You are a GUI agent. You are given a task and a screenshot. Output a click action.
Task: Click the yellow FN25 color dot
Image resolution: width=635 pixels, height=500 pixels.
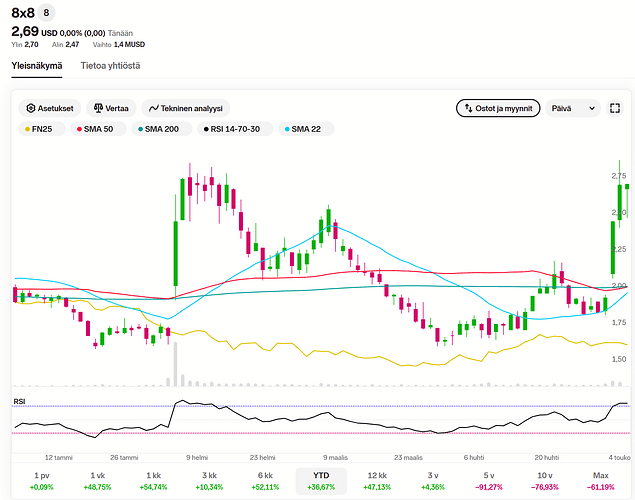click(x=27, y=129)
